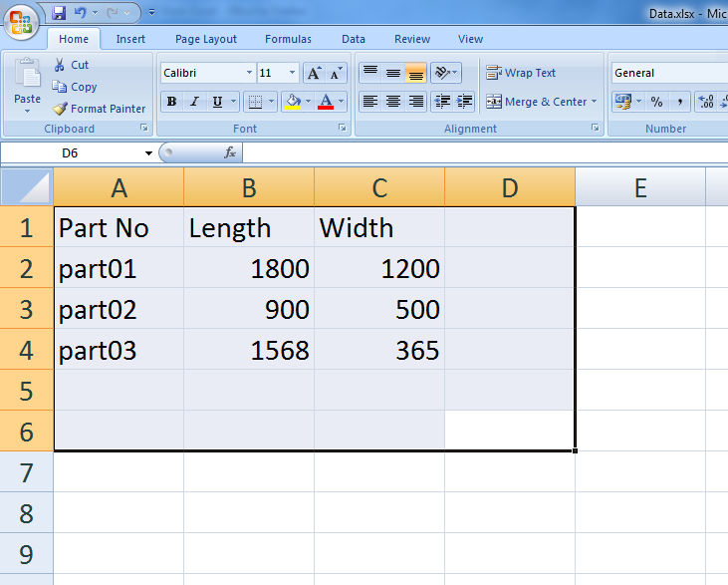Viewport: 728px width, 585px height.
Task: Activate the Format Painter
Action: tap(99, 109)
